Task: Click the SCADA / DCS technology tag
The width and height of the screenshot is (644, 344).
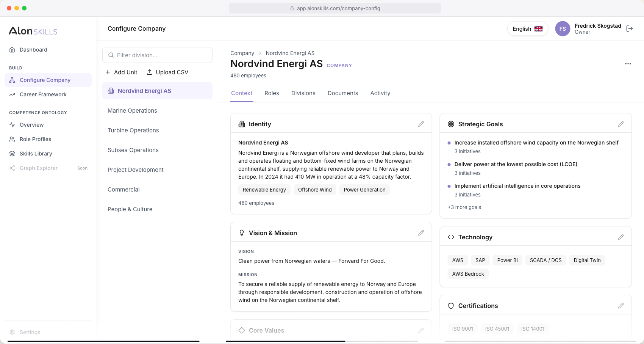Action: (x=546, y=260)
